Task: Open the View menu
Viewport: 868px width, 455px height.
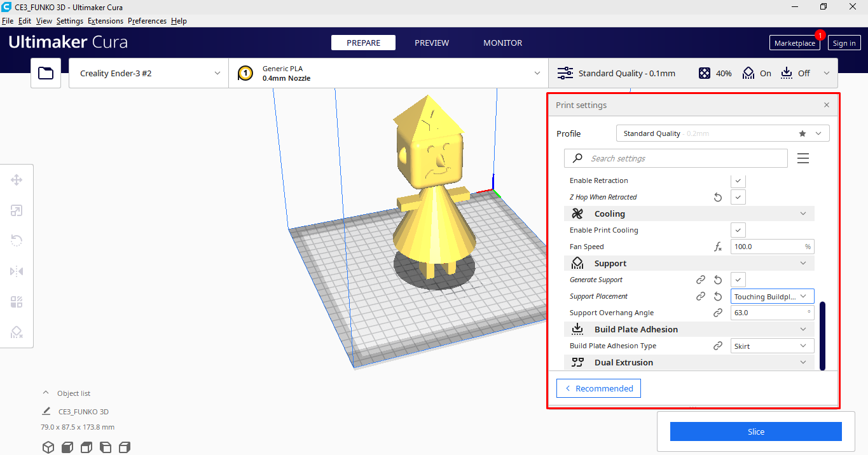Action: coord(44,21)
